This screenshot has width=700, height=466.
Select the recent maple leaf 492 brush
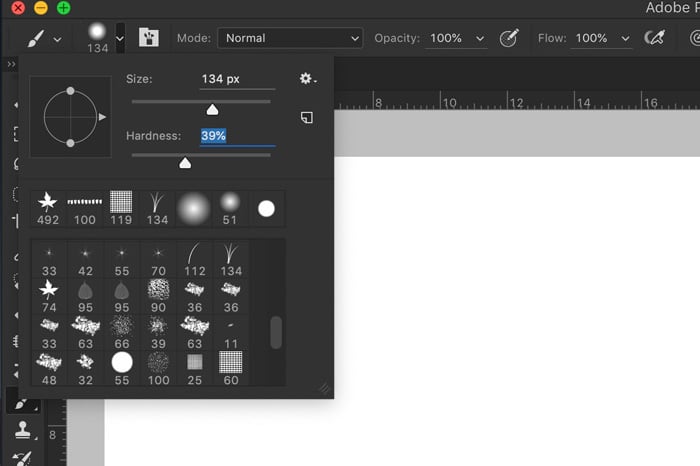tap(48, 208)
